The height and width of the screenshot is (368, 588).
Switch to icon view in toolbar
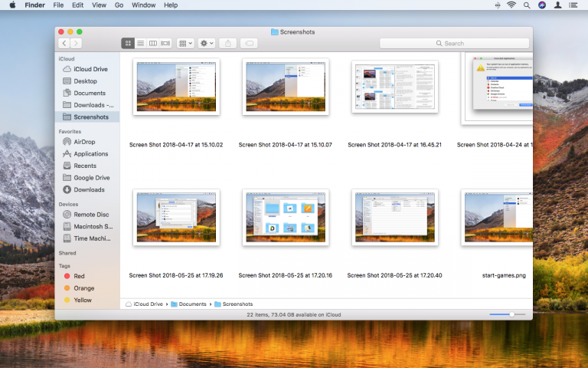(x=128, y=43)
